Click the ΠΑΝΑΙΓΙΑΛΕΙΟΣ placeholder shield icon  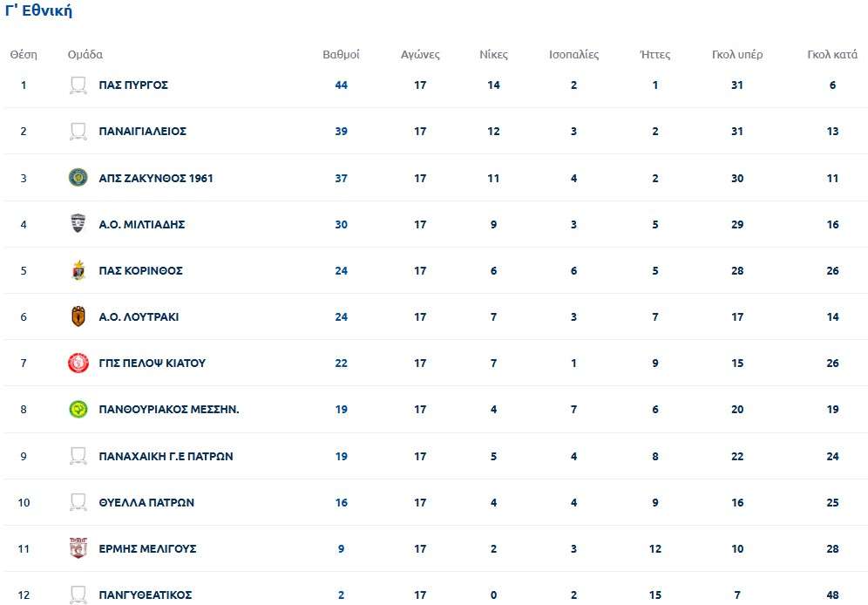pos(78,132)
